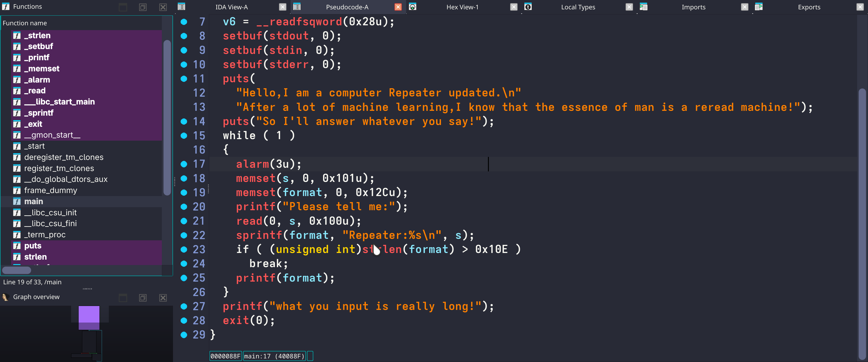868x362 pixels.
Task: Click the Functions list vertical scrollbar thumb
Action: coord(167,117)
